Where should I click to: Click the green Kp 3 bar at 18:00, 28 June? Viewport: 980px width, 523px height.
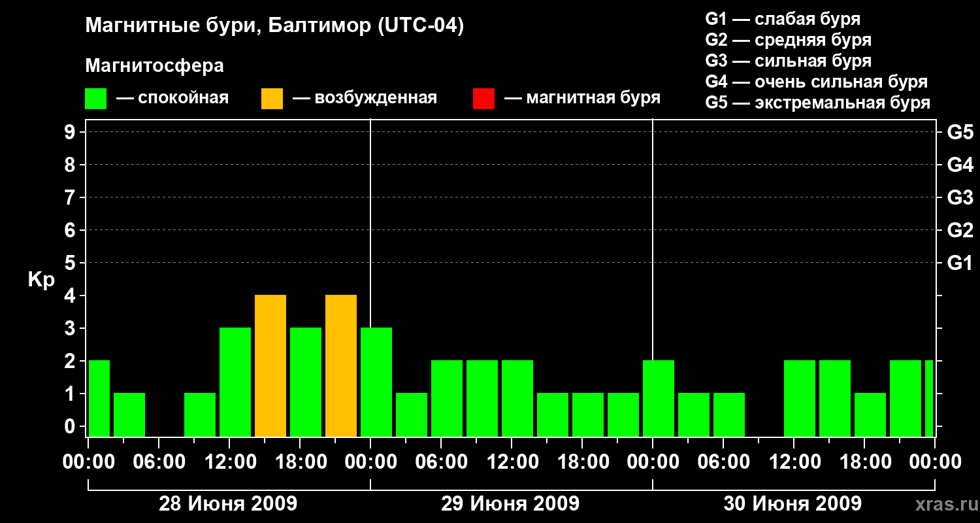coord(306,382)
